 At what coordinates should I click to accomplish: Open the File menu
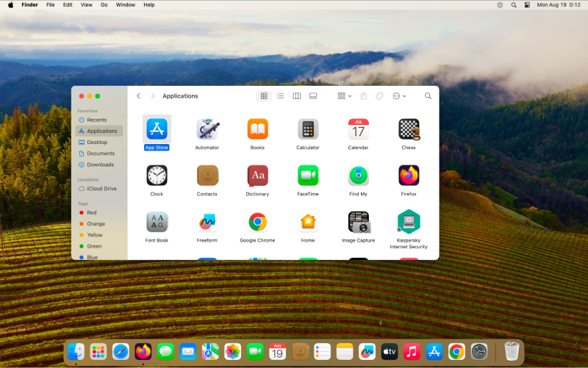pos(50,5)
